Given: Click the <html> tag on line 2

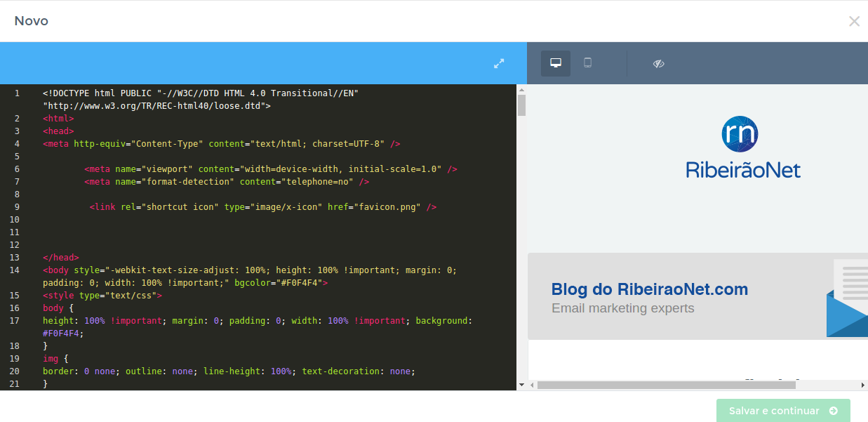Looking at the screenshot, I should pos(58,118).
